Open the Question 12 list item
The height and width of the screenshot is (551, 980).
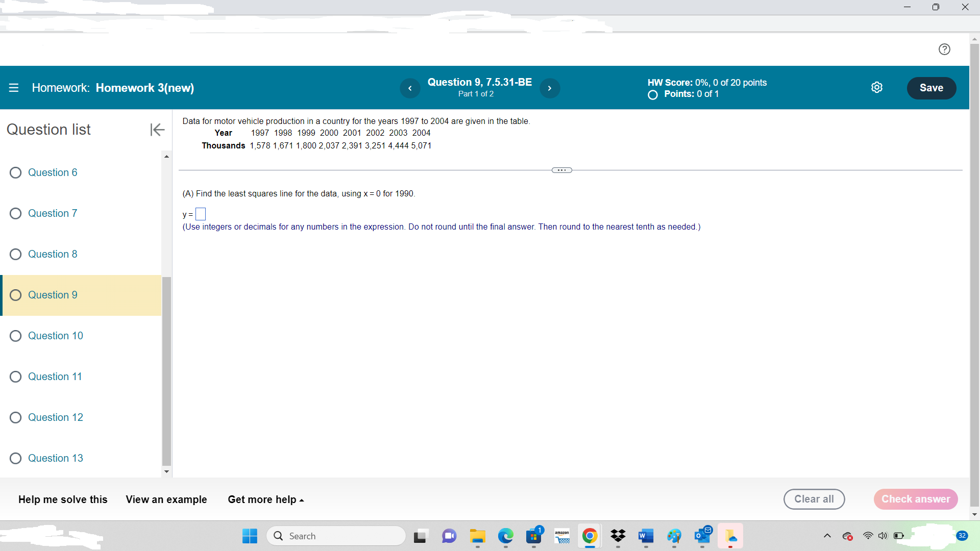(55, 417)
